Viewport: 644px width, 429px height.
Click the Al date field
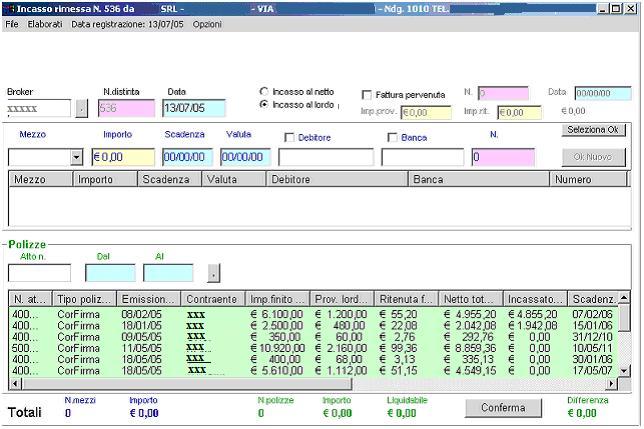[x=168, y=273]
